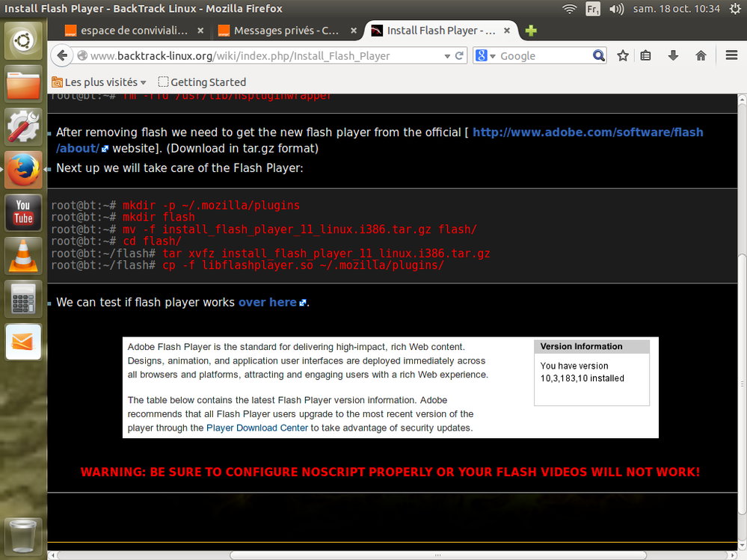Screen dimensions: 747x560
Task: Open the sound volume indicator
Action: [616, 8]
